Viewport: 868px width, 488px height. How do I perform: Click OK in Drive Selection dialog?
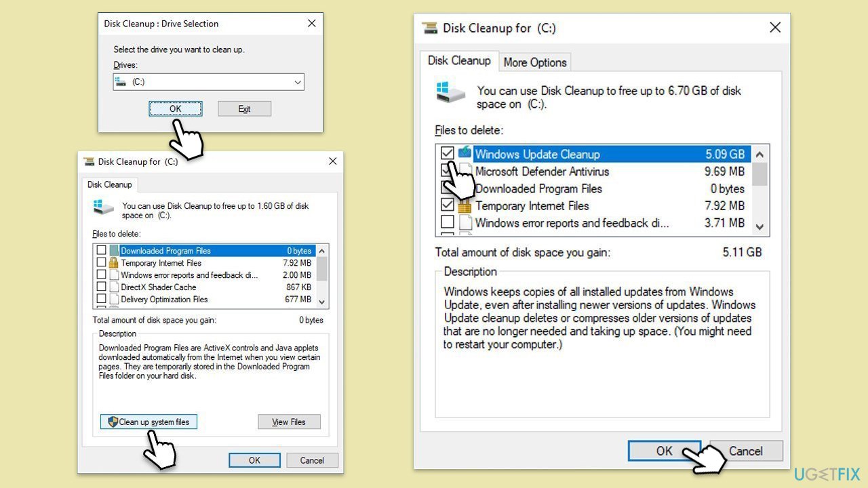pyautogui.click(x=176, y=108)
